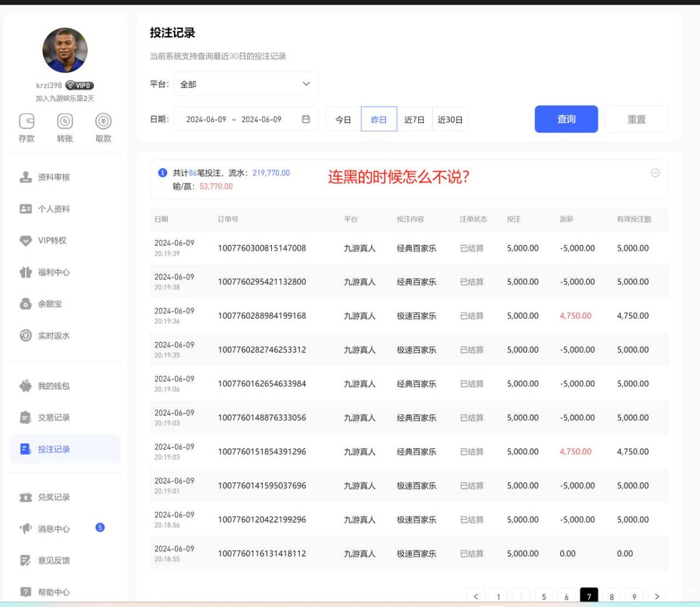Open 消息中心 with 5 notifications
Viewport: 700px width, 607px height.
(54, 529)
